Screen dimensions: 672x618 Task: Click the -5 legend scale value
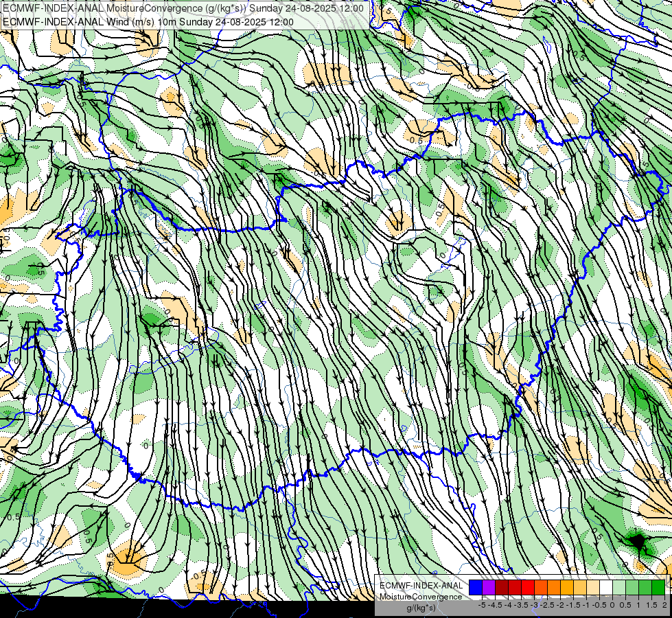click(x=482, y=605)
